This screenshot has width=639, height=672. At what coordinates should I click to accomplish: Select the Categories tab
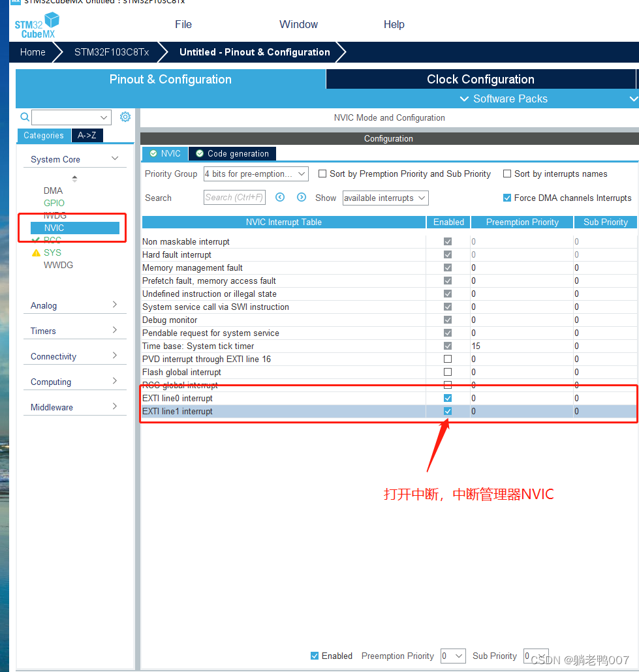[x=44, y=136]
